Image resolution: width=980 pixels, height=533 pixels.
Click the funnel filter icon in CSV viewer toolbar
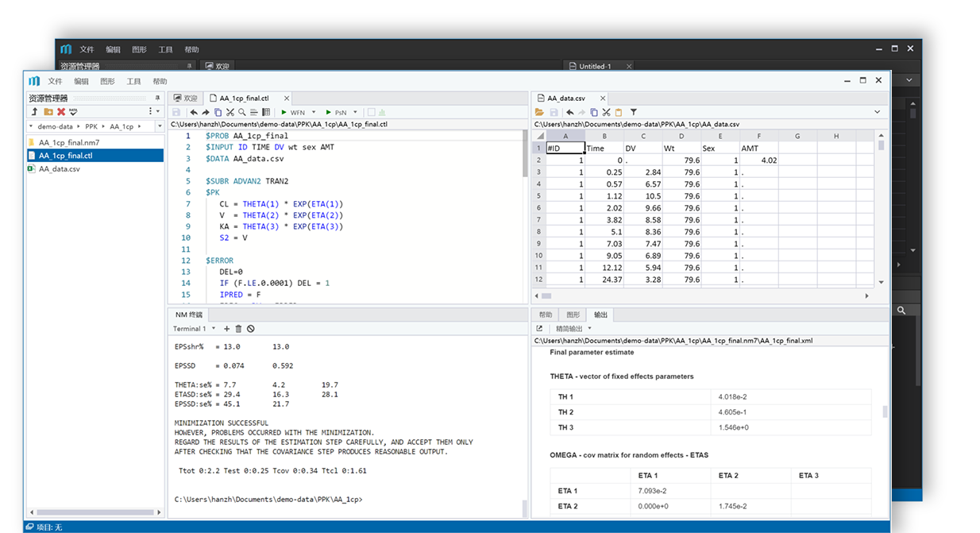633,112
